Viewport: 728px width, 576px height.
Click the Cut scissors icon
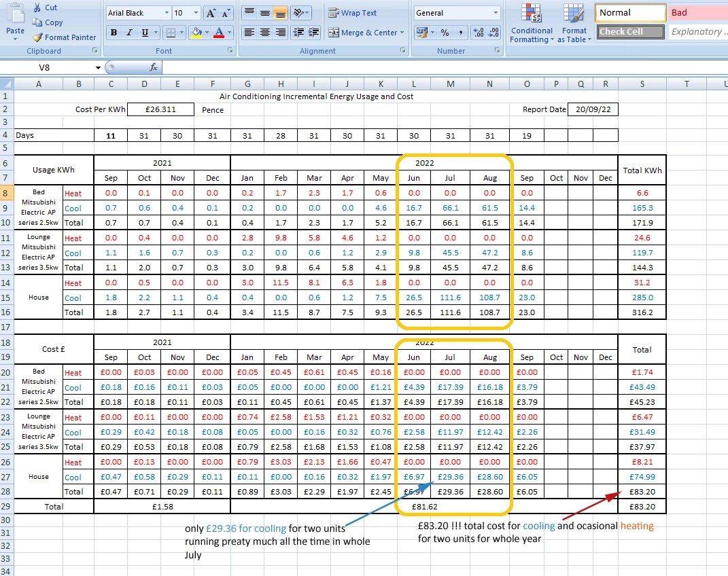[x=37, y=7]
